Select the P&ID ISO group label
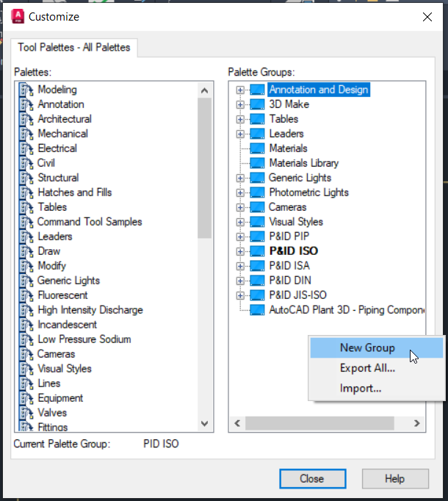 click(294, 251)
